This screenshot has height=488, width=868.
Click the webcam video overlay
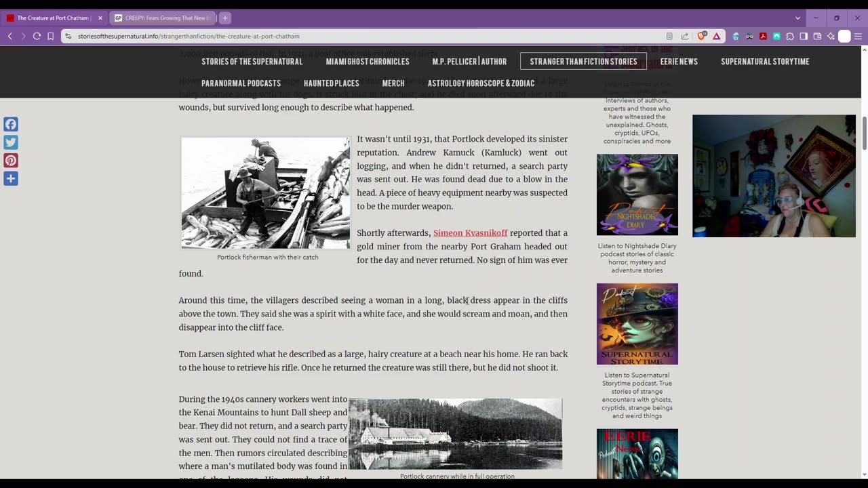pyautogui.click(x=774, y=176)
